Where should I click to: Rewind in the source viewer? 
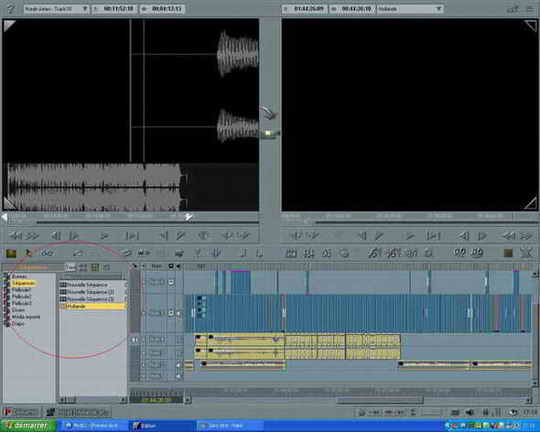pyautogui.click(x=16, y=236)
